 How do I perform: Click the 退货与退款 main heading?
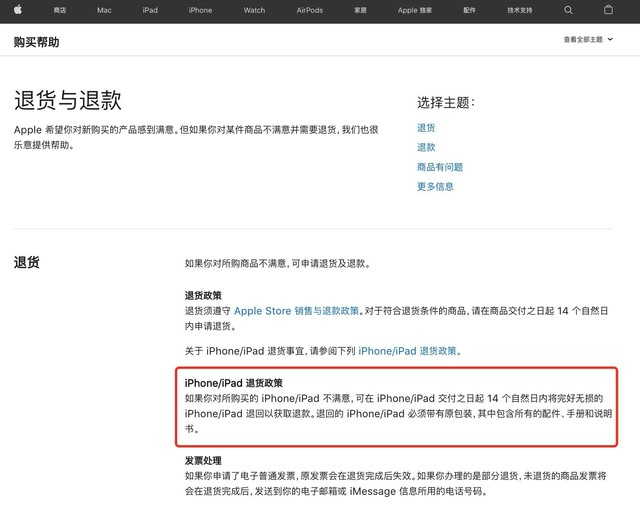67,100
